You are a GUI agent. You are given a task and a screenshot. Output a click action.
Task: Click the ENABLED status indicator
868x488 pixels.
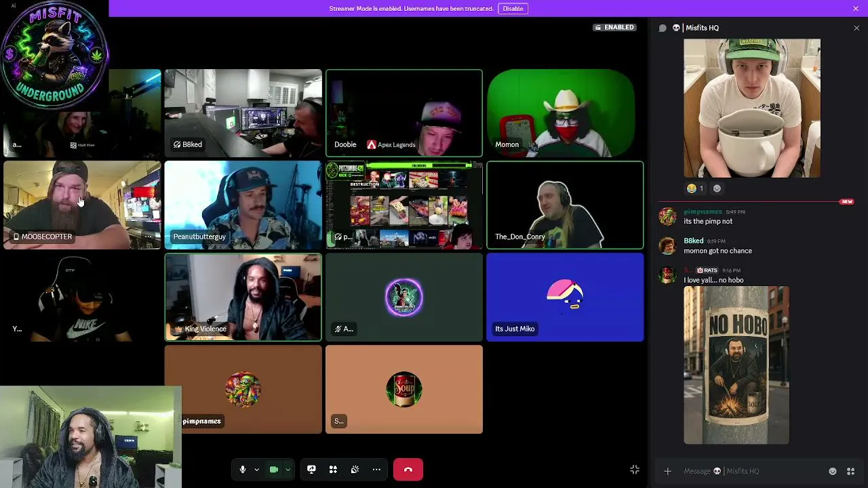pyautogui.click(x=614, y=27)
